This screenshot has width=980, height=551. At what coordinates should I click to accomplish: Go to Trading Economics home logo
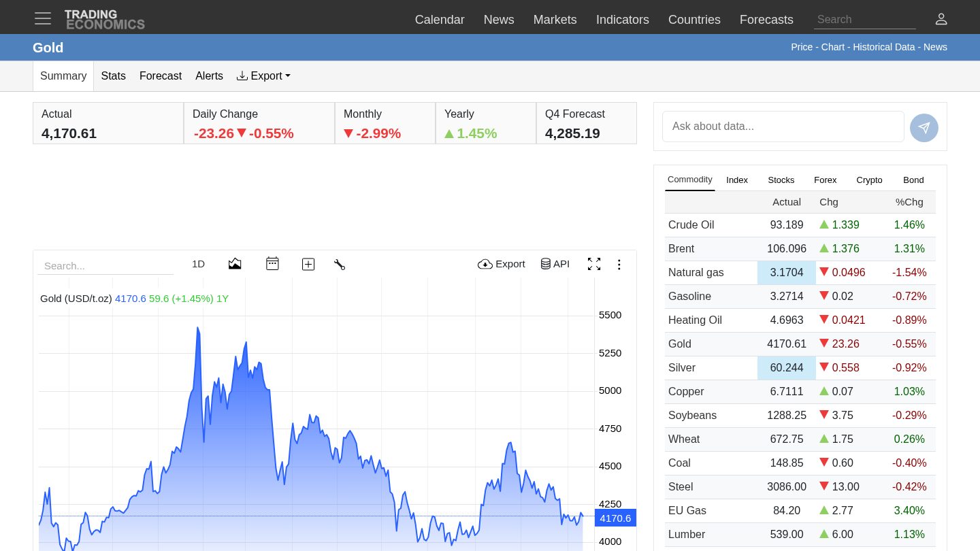[x=104, y=19]
